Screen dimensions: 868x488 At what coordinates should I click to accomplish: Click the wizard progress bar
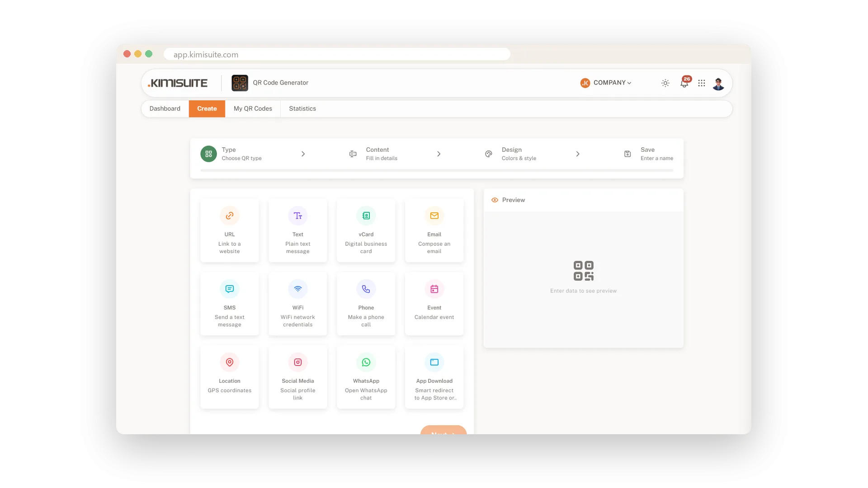pyautogui.click(x=437, y=170)
